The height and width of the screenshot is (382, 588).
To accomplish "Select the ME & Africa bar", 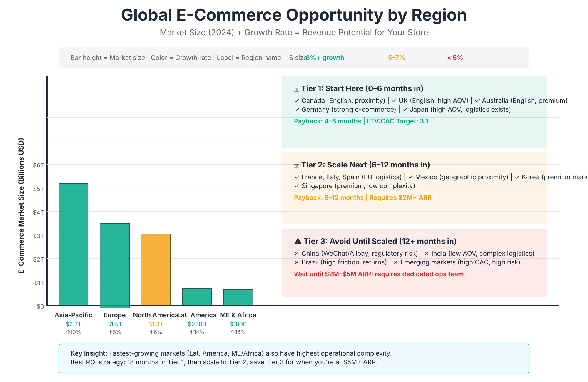I will 238,298.
